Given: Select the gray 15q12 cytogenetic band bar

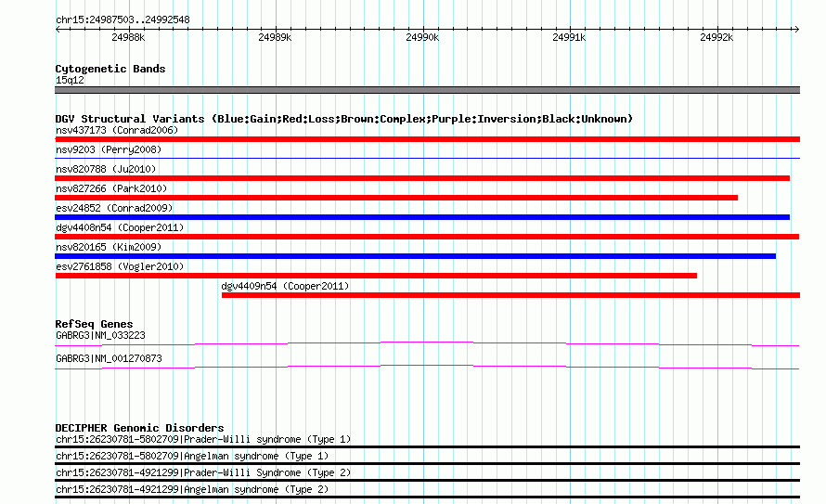Looking at the screenshot, I should (x=427, y=90).
